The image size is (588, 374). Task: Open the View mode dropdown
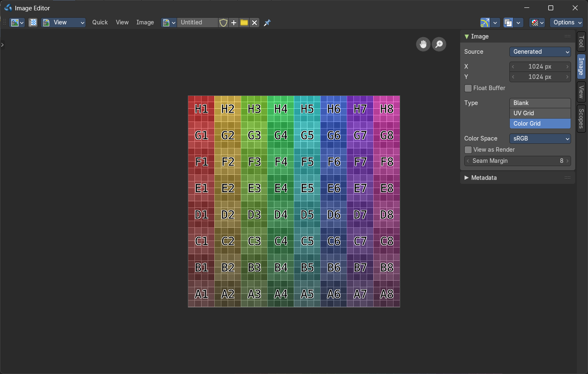point(64,23)
